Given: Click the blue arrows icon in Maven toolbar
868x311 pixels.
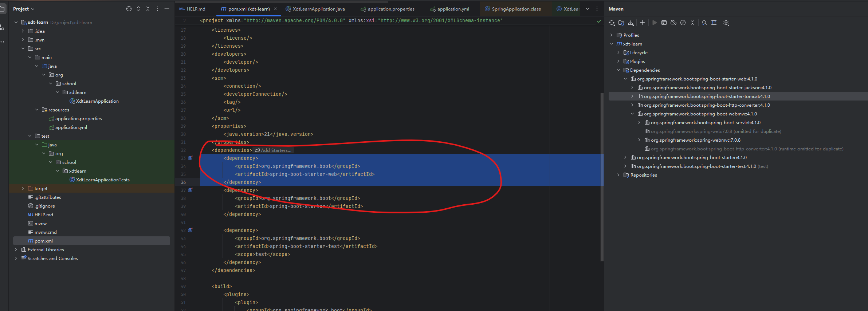Looking at the screenshot, I should 714,23.
